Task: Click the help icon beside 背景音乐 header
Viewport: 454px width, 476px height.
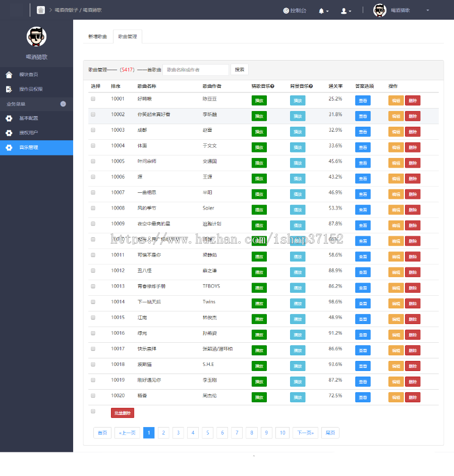Action: click(311, 86)
